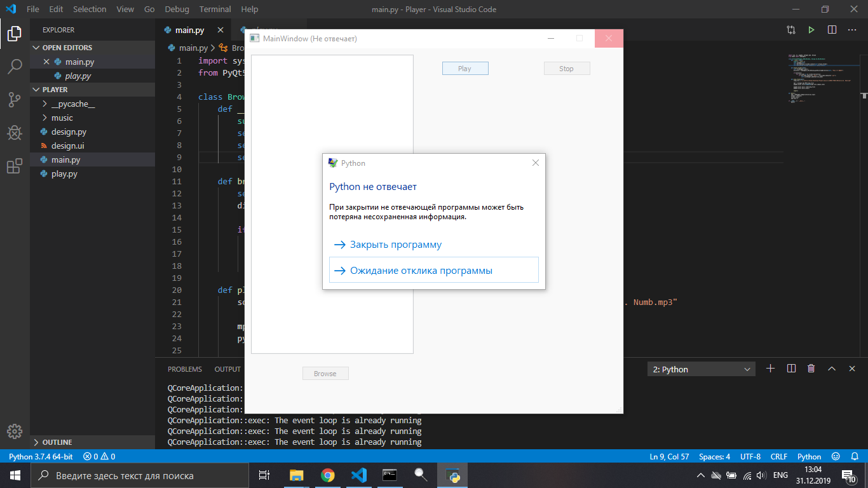The height and width of the screenshot is (488, 868).
Task: Open Windows action center notifications
Action: tap(848, 475)
